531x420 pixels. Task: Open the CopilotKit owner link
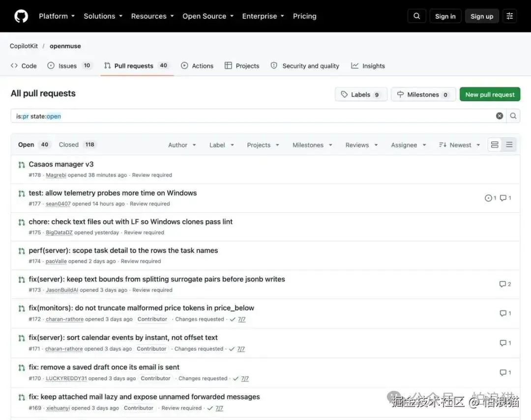point(24,46)
